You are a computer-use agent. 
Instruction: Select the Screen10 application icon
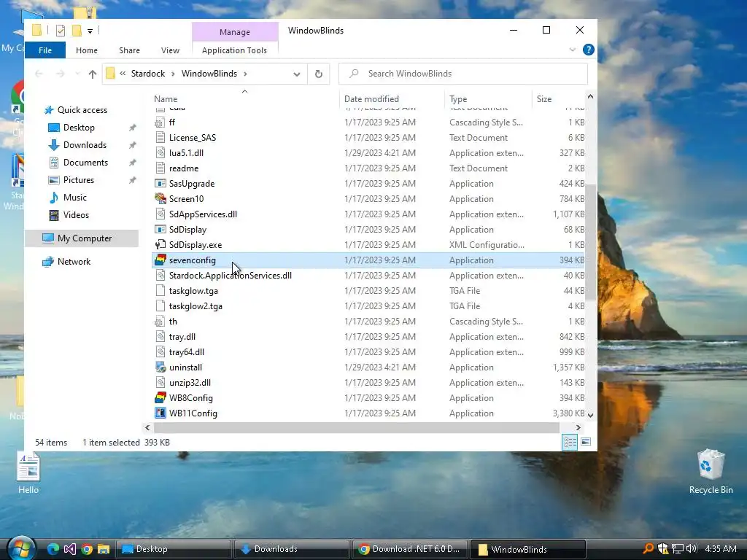[x=160, y=198]
